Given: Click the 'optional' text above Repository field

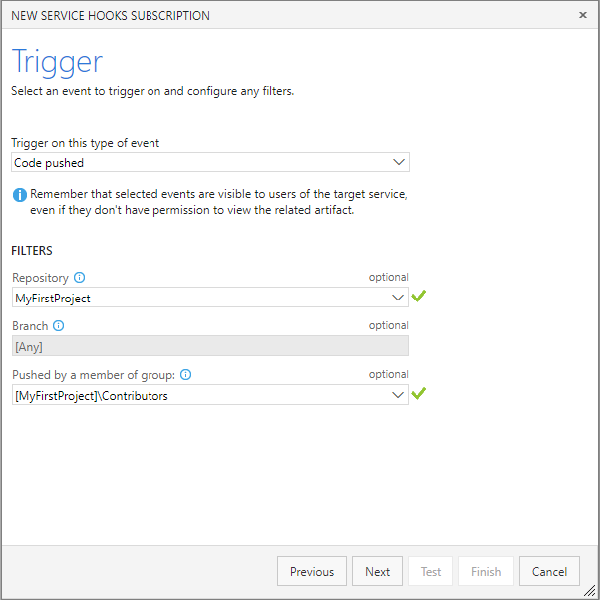Looking at the screenshot, I should tap(389, 277).
